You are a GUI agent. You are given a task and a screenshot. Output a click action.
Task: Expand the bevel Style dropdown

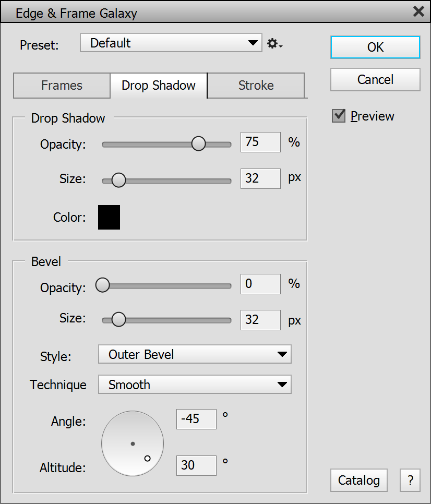195,354
